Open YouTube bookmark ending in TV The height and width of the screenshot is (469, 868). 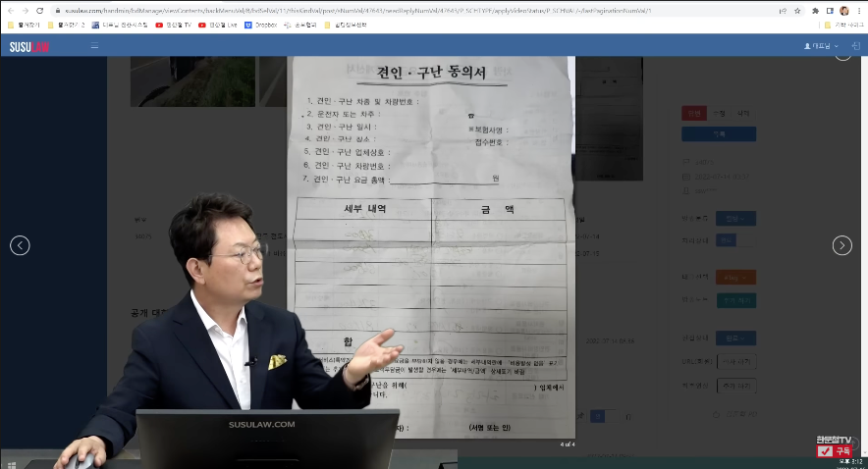[x=174, y=25]
